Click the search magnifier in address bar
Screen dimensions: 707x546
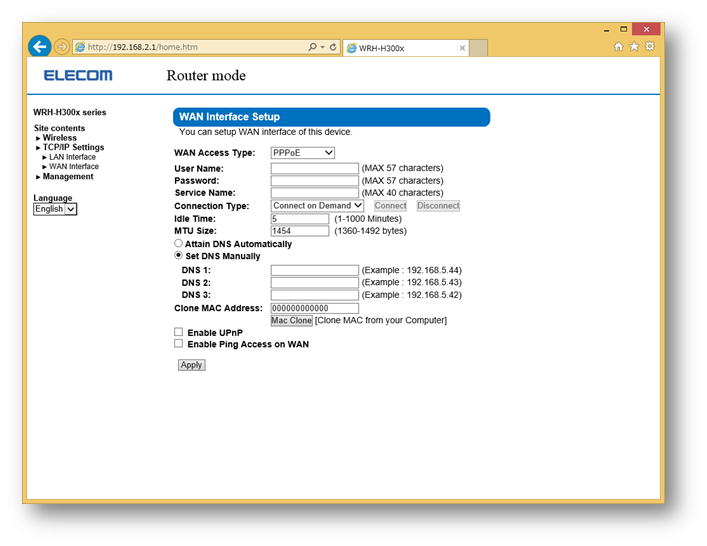pos(312,47)
